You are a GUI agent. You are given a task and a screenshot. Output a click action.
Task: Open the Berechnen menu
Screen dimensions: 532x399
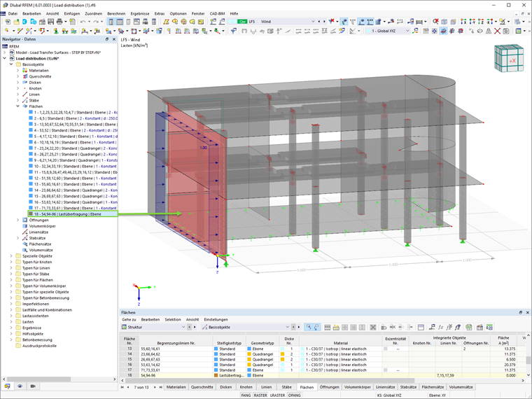116,13
